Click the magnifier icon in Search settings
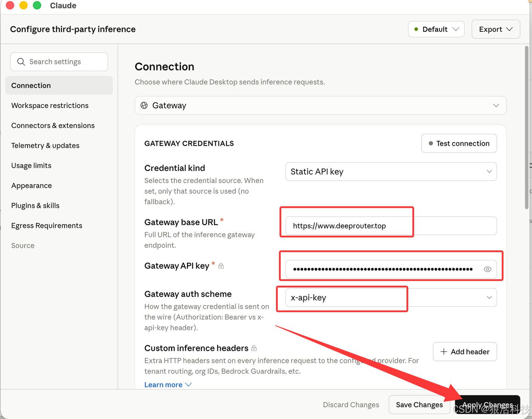This screenshot has width=532, height=419. coord(21,62)
